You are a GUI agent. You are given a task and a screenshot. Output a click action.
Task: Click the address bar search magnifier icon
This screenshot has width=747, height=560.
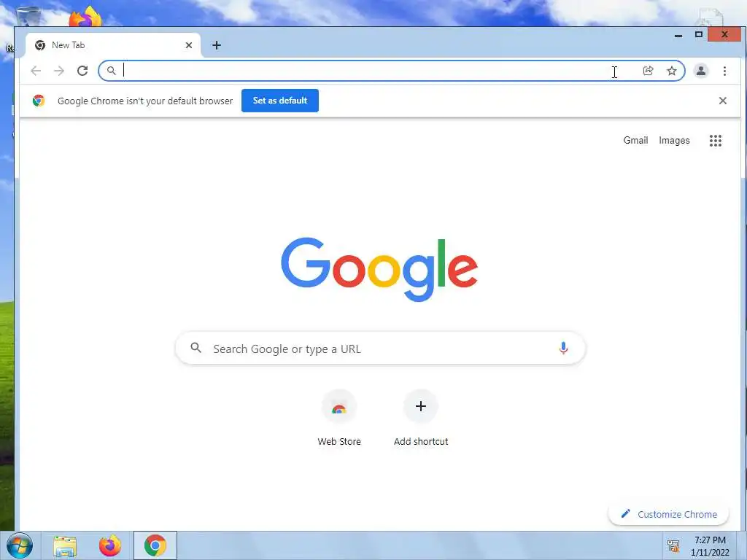[x=111, y=71]
